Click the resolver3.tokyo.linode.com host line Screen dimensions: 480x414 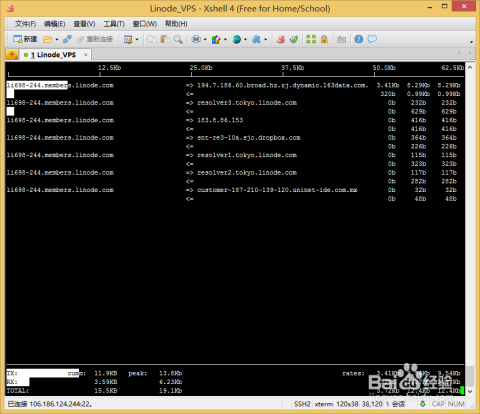[247, 103]
